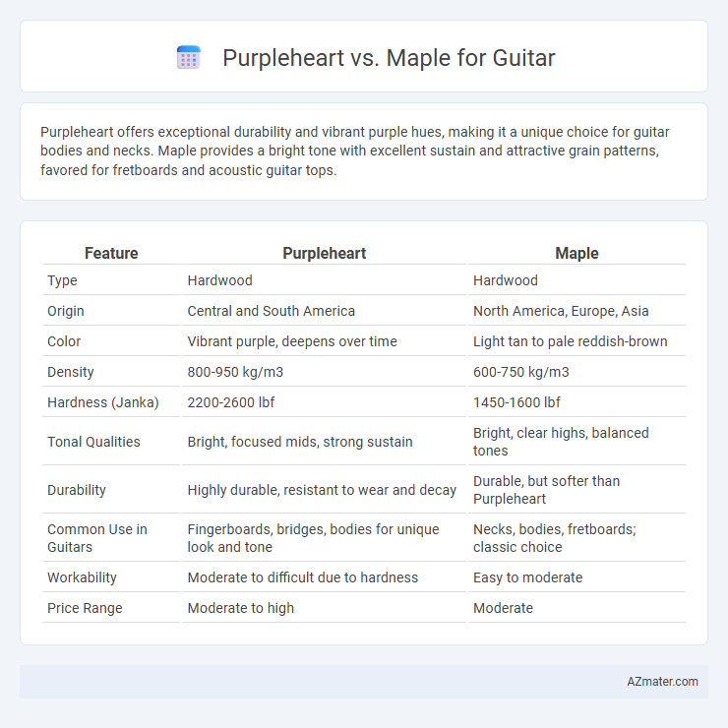Click the 'Central and South America' origin cell

click(272, 311)
